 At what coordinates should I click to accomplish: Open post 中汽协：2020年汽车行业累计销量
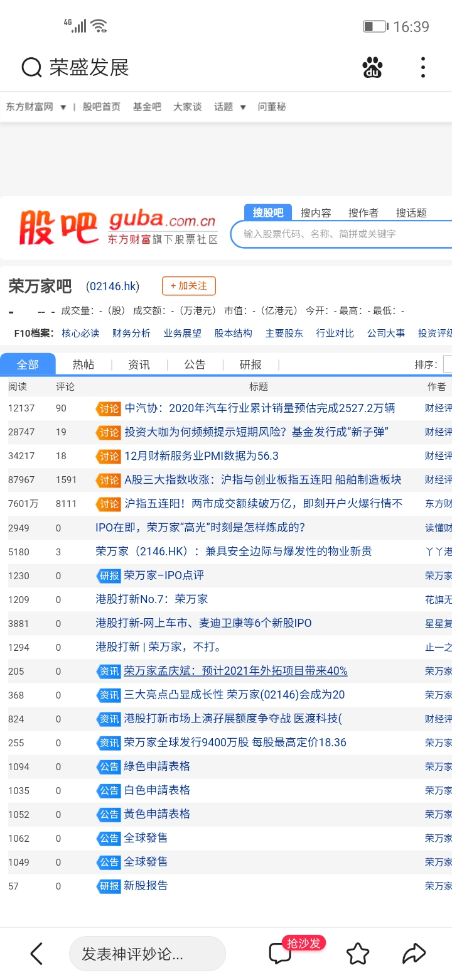tap(260, 408)
